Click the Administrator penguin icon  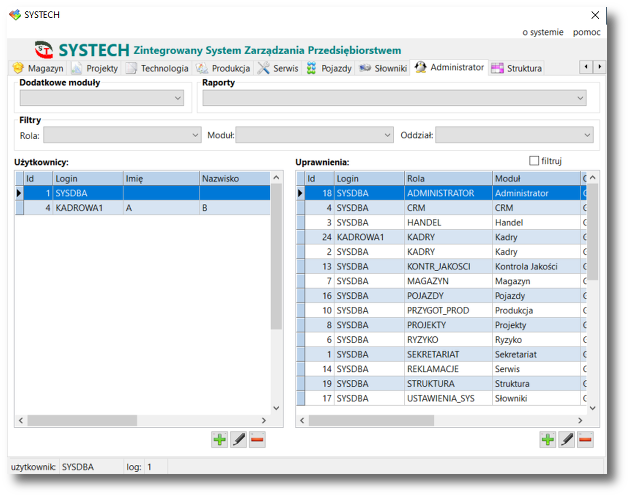420,67
